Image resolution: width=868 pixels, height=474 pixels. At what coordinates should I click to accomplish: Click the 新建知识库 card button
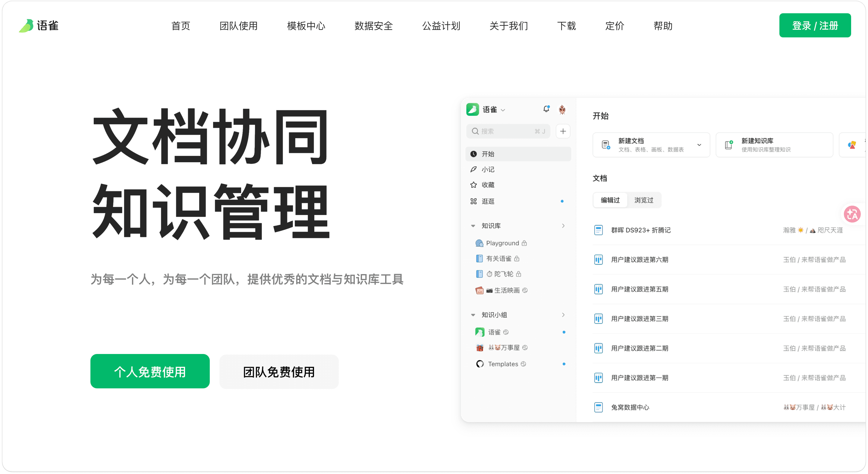[x=774, y=145]
